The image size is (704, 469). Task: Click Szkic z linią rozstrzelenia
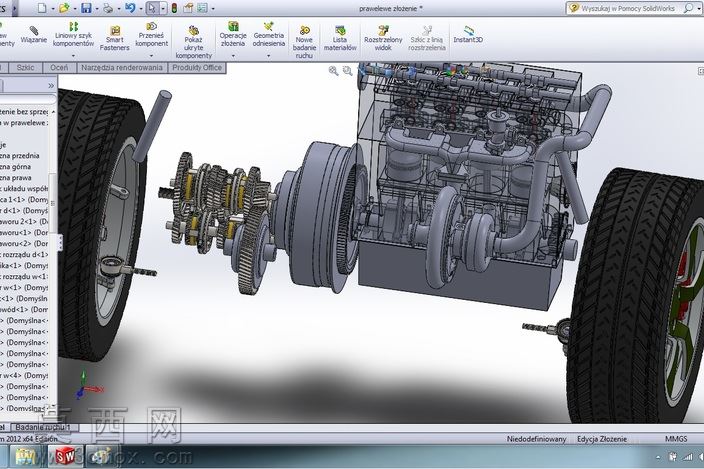tap(427, 38)
